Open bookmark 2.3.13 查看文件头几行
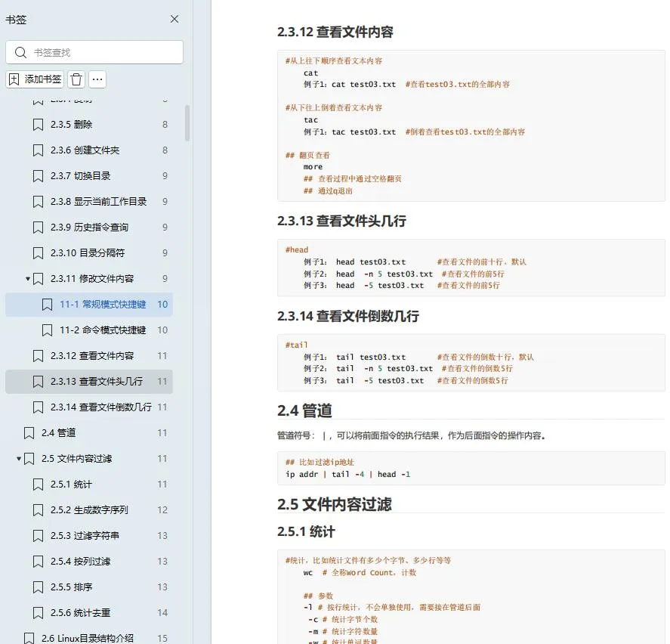 [89, 382]
